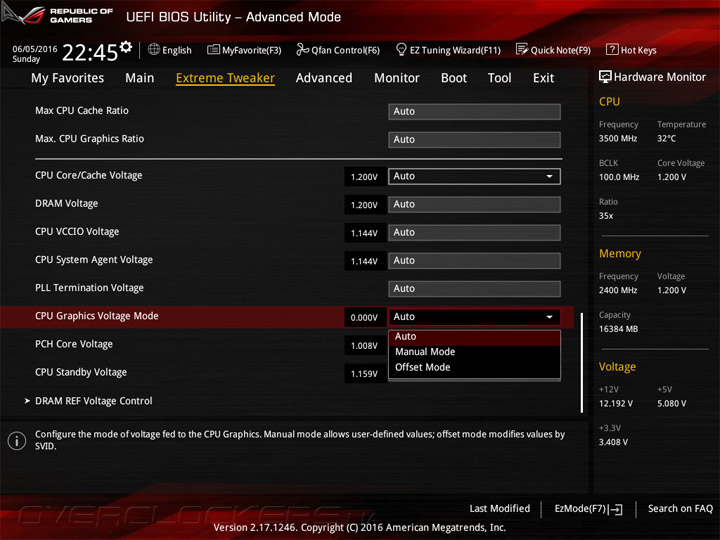Click the CPU VCCIO Voltage Auto field
The width and height of the screenshot is (720, 540).
[474, 232]
